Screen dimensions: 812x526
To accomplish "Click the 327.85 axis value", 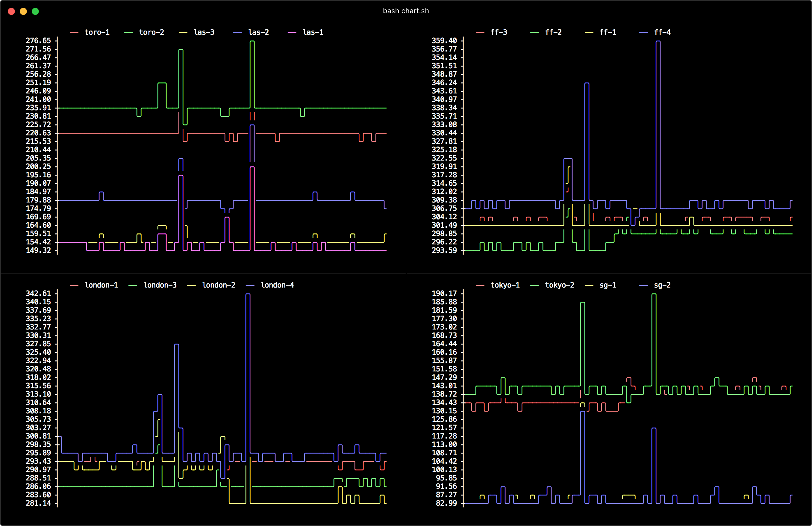I will (x=38, y=344).
